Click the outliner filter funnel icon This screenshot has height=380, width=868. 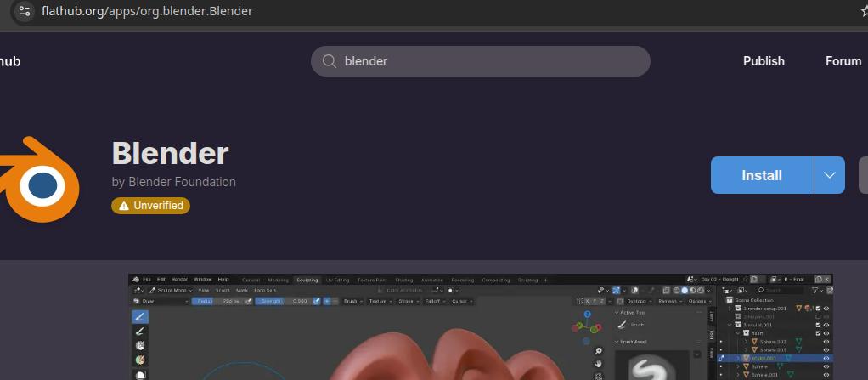tap(814, 290)
